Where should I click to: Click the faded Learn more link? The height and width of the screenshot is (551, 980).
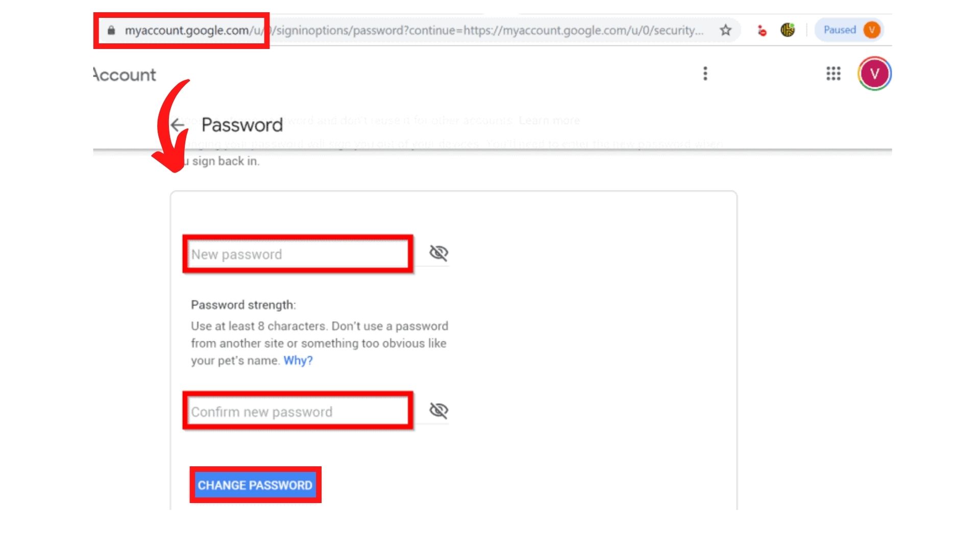[x=549, y=121]
